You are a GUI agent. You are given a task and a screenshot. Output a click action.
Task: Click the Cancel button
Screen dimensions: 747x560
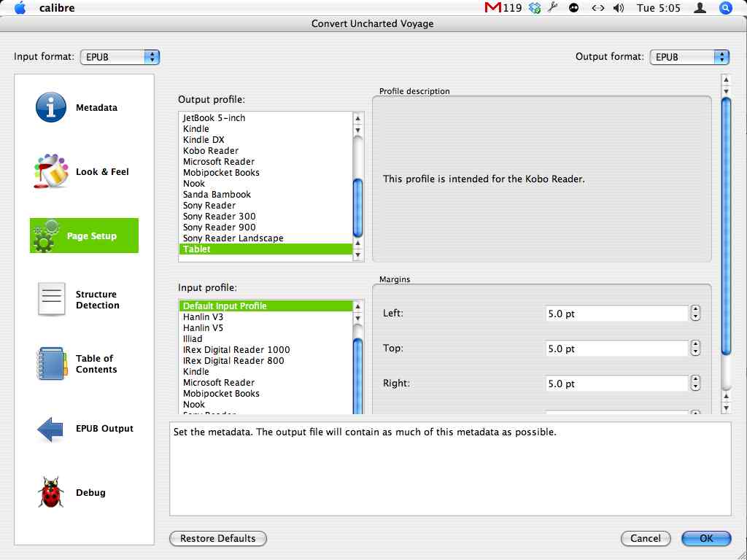coord(646,539)
